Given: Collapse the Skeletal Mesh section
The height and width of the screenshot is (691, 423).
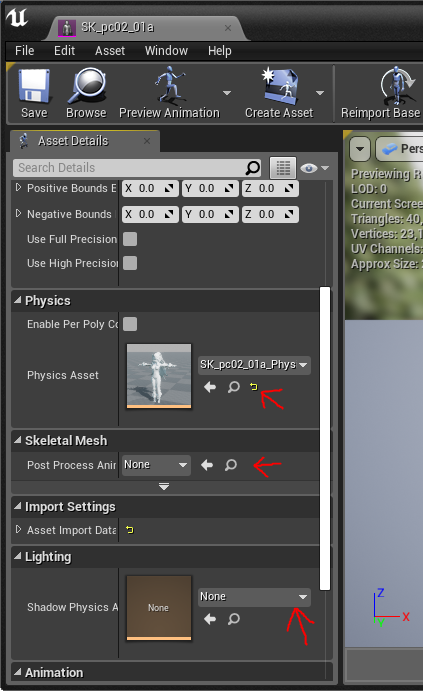Looking at the screenshot, I should (x=18, y=440).
